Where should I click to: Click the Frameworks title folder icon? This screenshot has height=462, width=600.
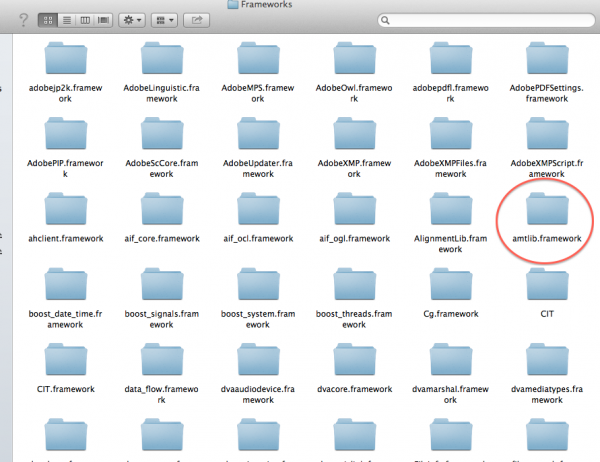(x=233, y=4)
